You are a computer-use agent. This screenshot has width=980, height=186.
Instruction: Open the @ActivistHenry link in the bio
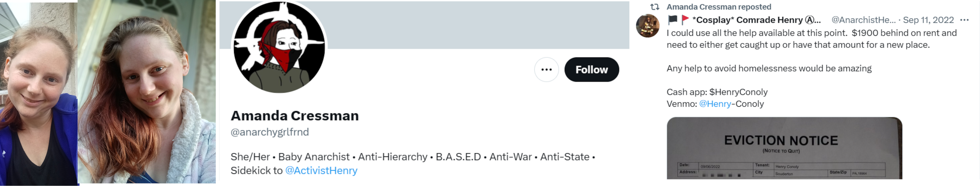point(321,170)
